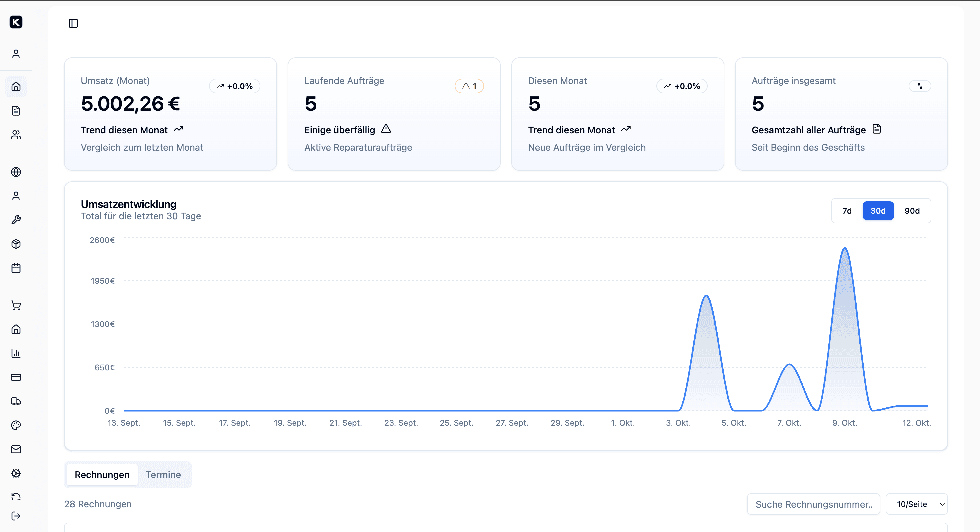
Task: Click the +0.0% trend badge on Umsatz card
Action: coord(234,86)
